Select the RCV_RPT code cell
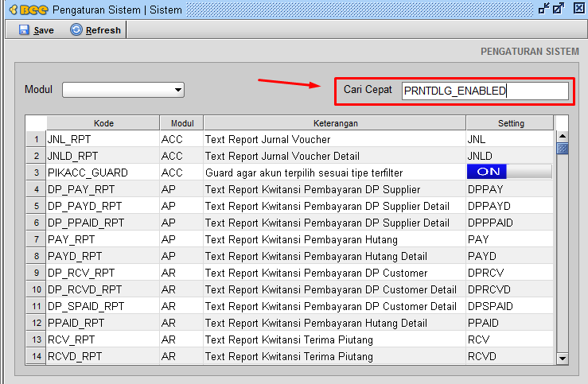The width and height of the screenshot is (588, 384). coord(103,339)
